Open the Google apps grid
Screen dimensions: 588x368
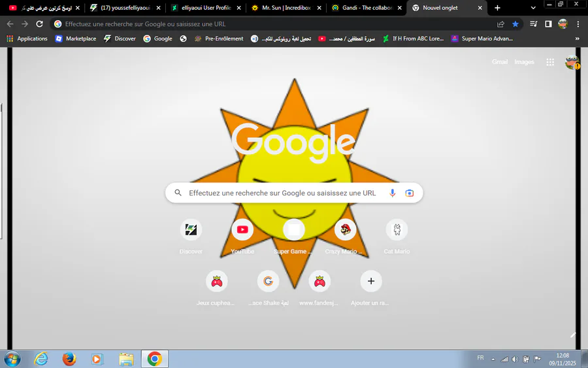click(550, 62)
